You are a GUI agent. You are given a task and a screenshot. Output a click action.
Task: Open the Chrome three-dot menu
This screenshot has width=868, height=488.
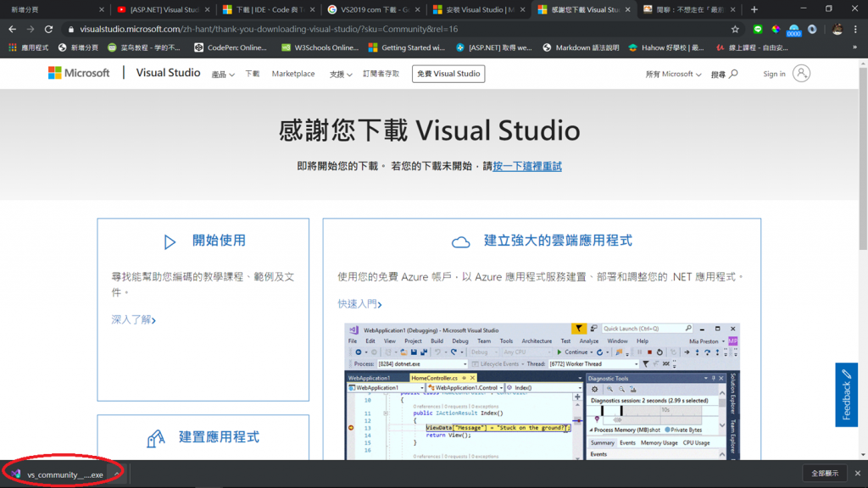click(x=855, y=30)
